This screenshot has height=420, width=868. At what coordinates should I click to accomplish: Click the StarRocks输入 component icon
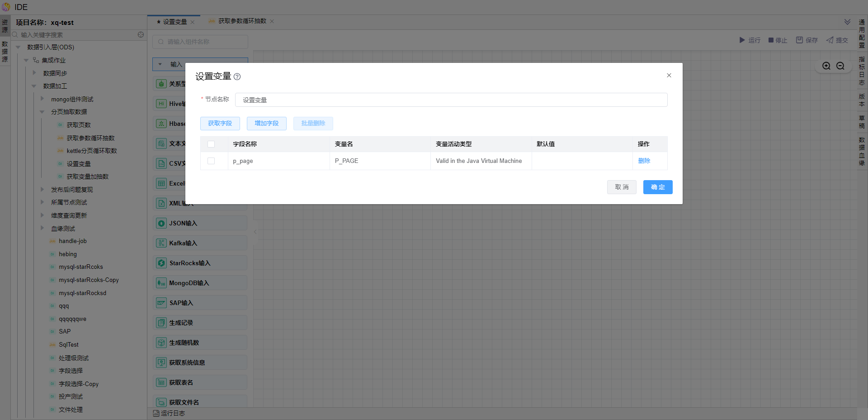pos(161,263)
